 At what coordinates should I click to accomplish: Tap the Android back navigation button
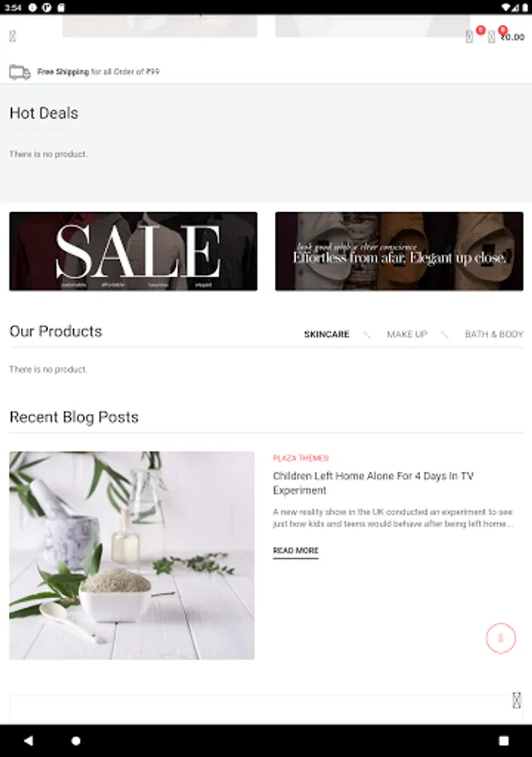[29, 740]
